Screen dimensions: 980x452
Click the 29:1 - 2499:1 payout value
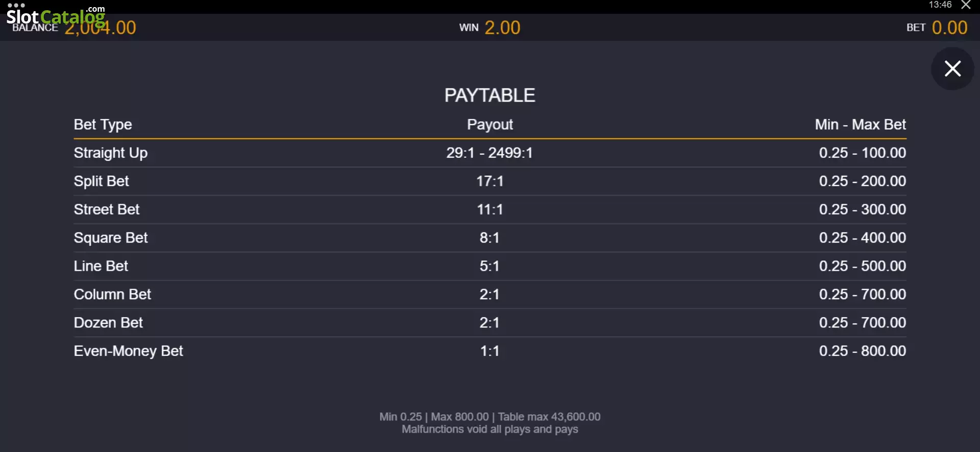[489, 153]
